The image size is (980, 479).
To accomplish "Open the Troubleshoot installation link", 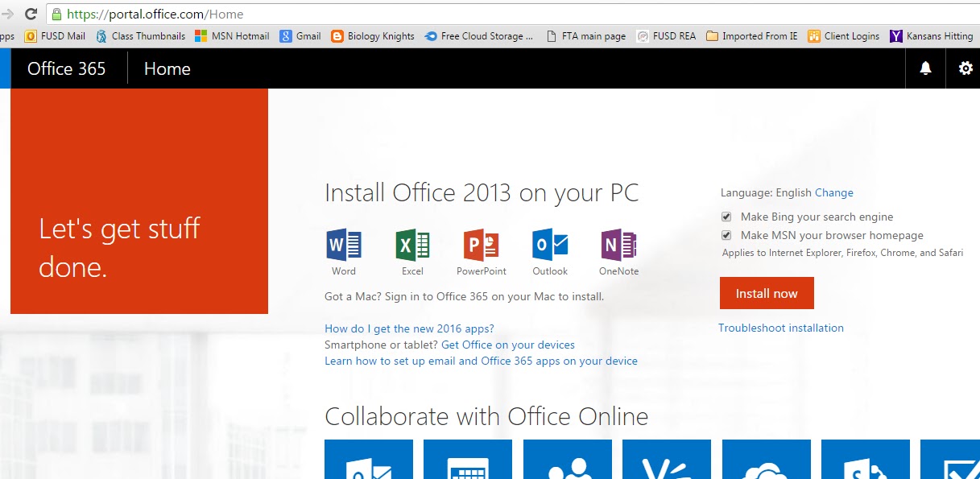I will click(x=781, y=328).
